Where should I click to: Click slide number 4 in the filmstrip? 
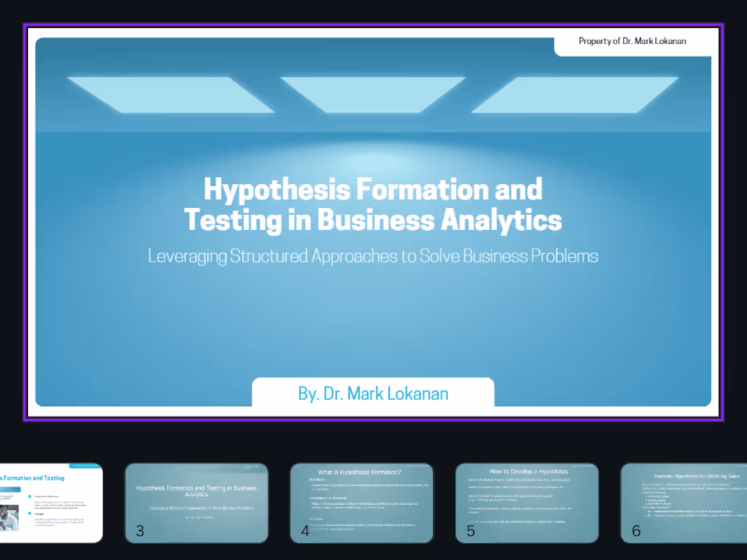coord(305,531)
